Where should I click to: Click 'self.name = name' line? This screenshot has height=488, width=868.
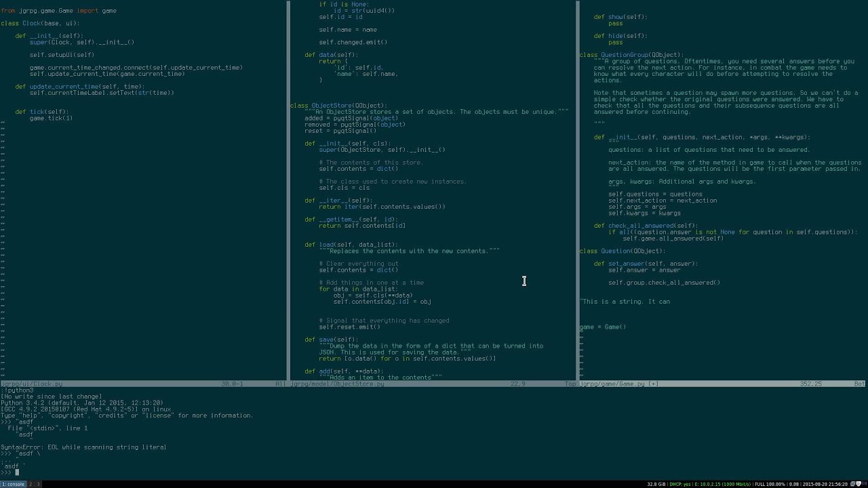pos(347,30)
